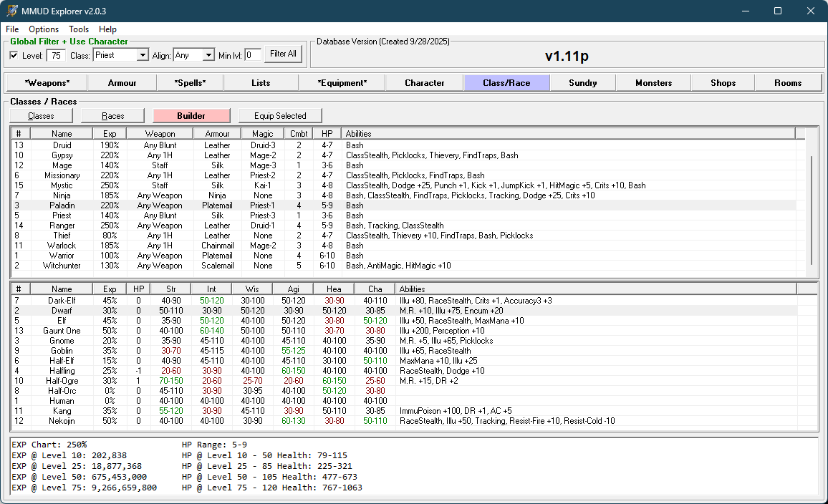Screen dimensions: 828x504
Task: Open the File menu
Action: [x=12, y=29]
